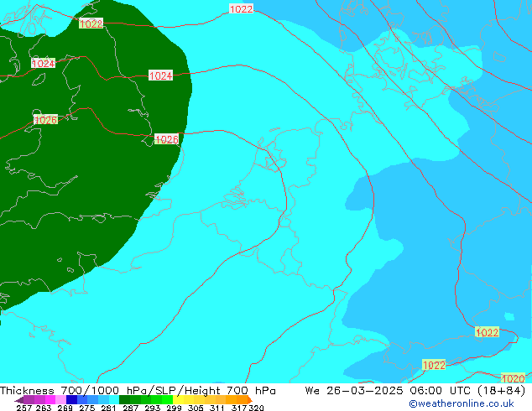Select the bright magenta legend color swatch

(x=50, y=400)
